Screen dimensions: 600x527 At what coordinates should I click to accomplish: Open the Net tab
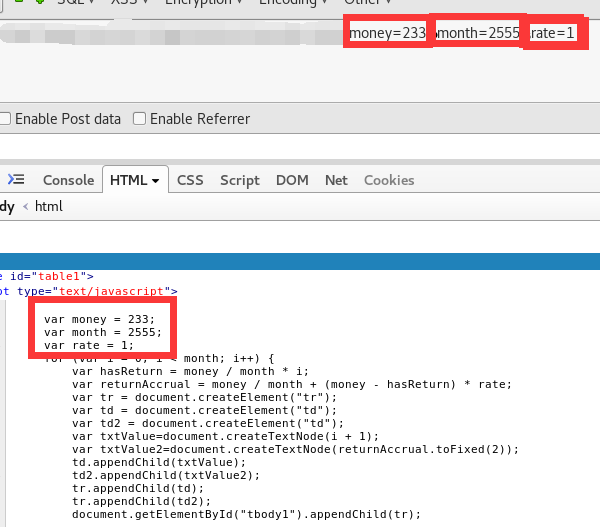336,180
